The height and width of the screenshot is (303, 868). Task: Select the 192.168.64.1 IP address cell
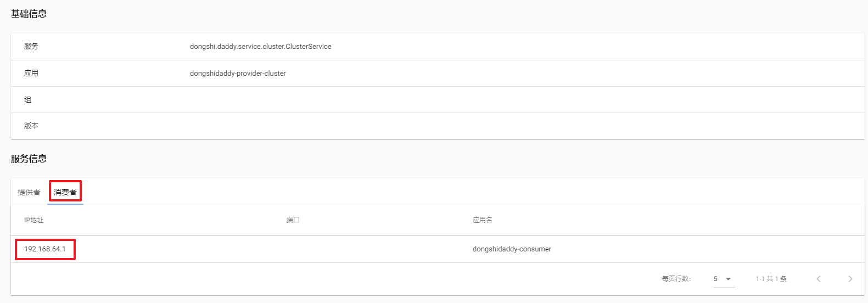(45, 249)
